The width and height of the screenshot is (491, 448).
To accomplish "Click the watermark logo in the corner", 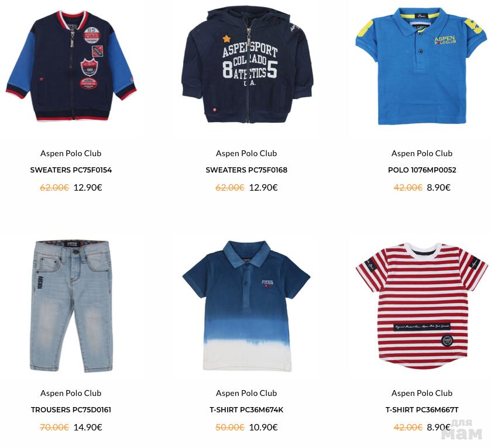I will click(x=462, y=429).
